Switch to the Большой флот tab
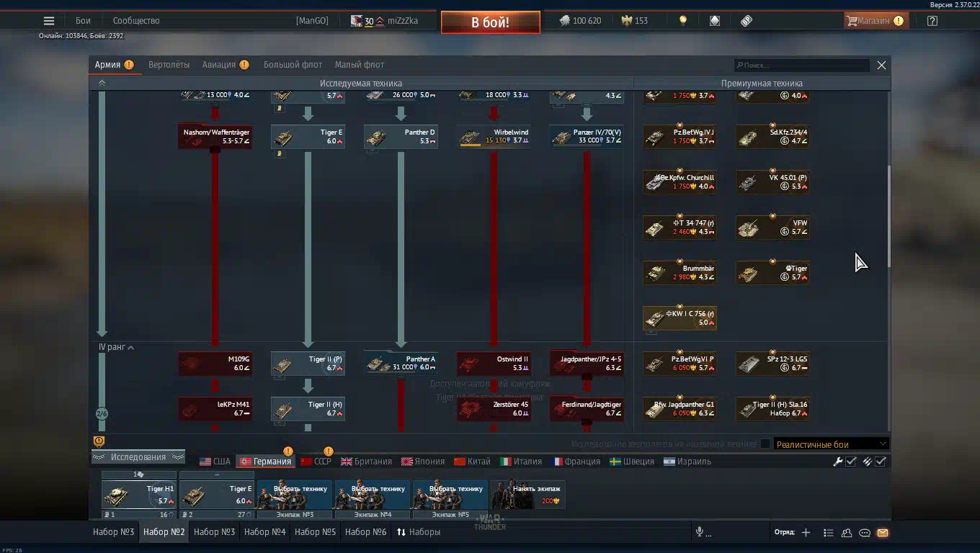Image resolution: width=980 pixels, height=553 pixels. coord(293,65)
